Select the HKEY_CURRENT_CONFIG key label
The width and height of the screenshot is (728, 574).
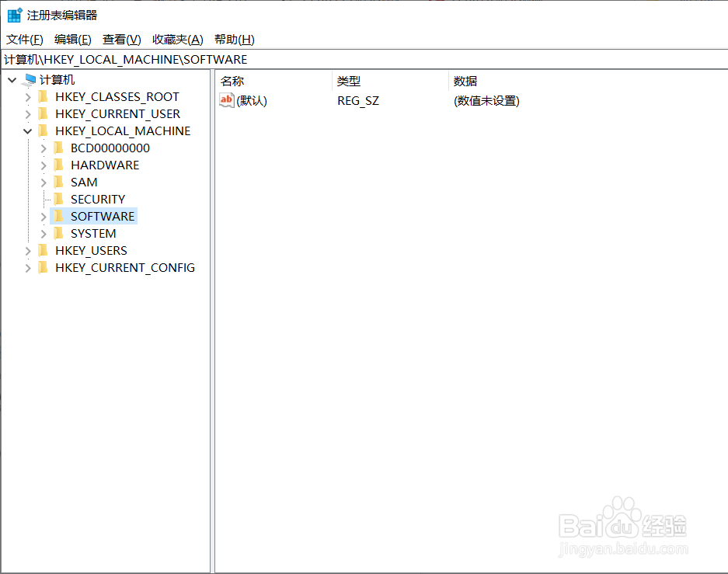[x=125, y=268]
